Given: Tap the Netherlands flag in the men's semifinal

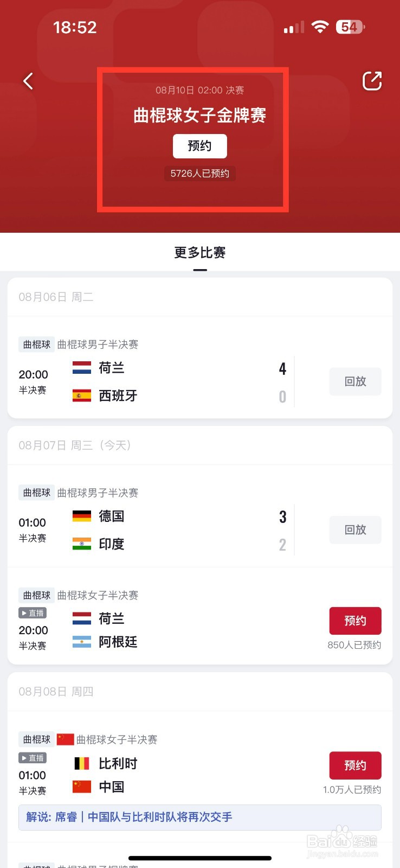Looking at the screenshot, I should [x=82, y=368].
